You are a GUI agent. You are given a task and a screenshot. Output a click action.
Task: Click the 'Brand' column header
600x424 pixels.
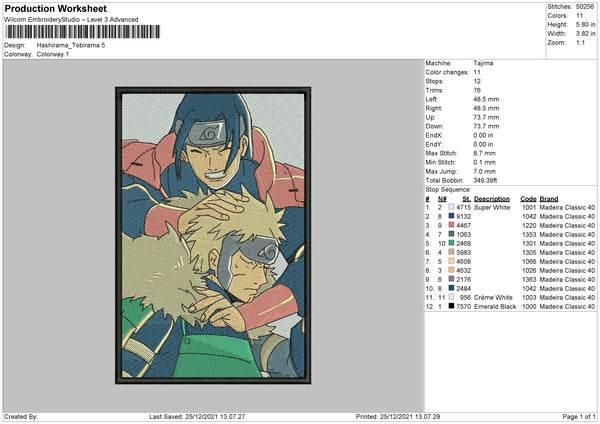(549, 199)
